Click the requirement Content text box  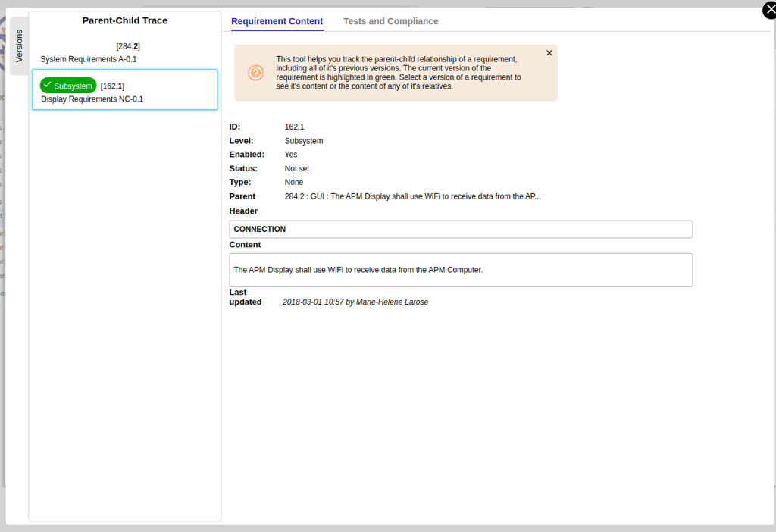click(x=460, y=270)
